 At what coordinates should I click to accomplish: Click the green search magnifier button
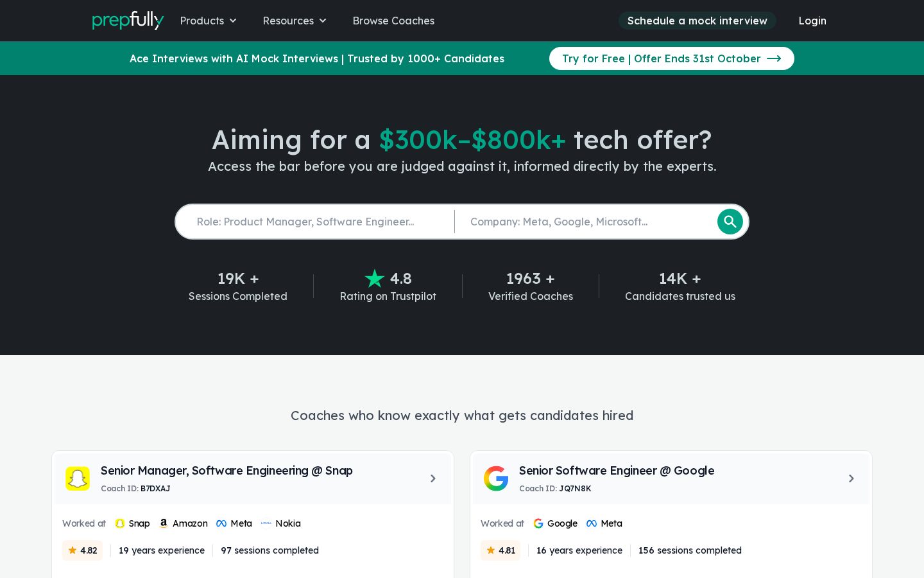coord(730,222)
